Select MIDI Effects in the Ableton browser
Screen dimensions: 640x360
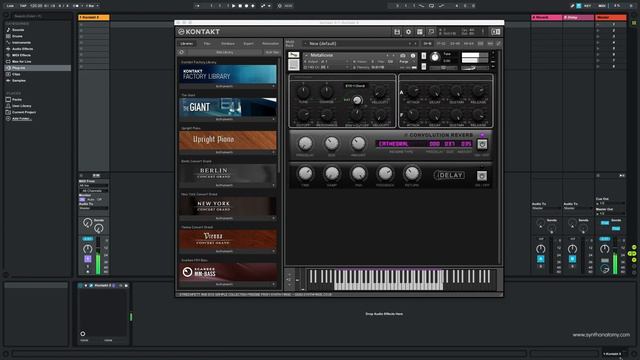21,55
